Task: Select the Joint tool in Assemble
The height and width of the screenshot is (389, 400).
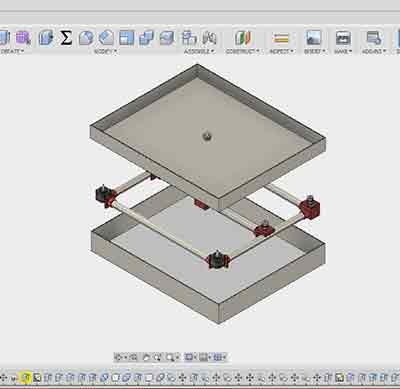Action: (x=209, y=38)
